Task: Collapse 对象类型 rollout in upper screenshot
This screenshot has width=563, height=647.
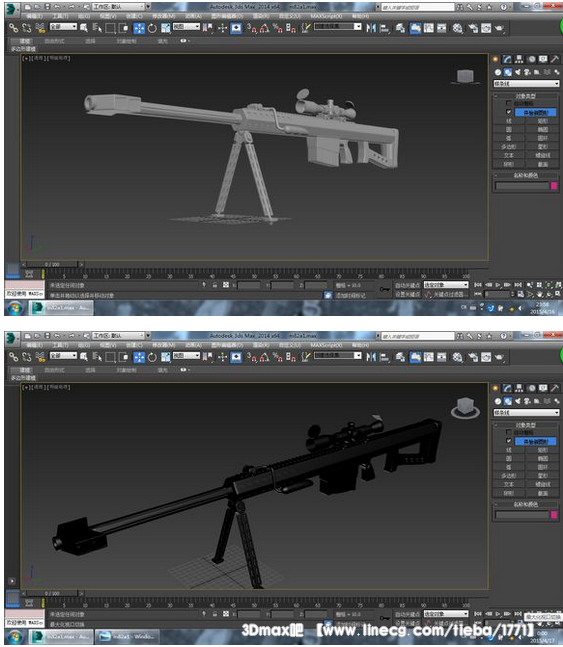Action: [526, 96]
